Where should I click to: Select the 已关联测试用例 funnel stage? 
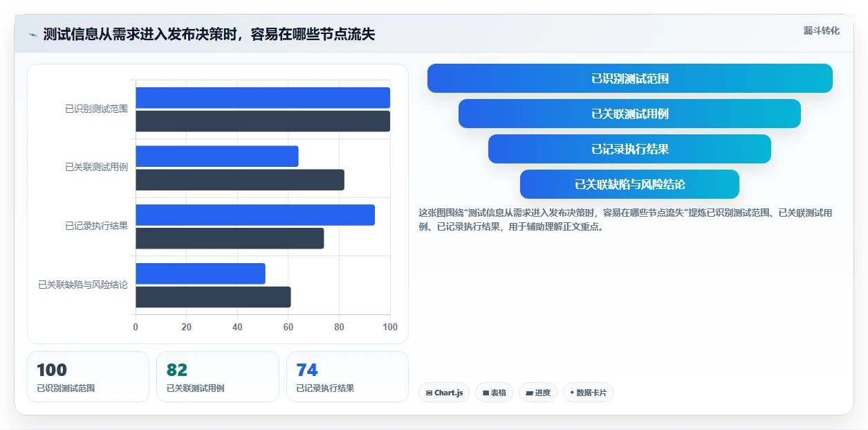[x=629, y=114]
